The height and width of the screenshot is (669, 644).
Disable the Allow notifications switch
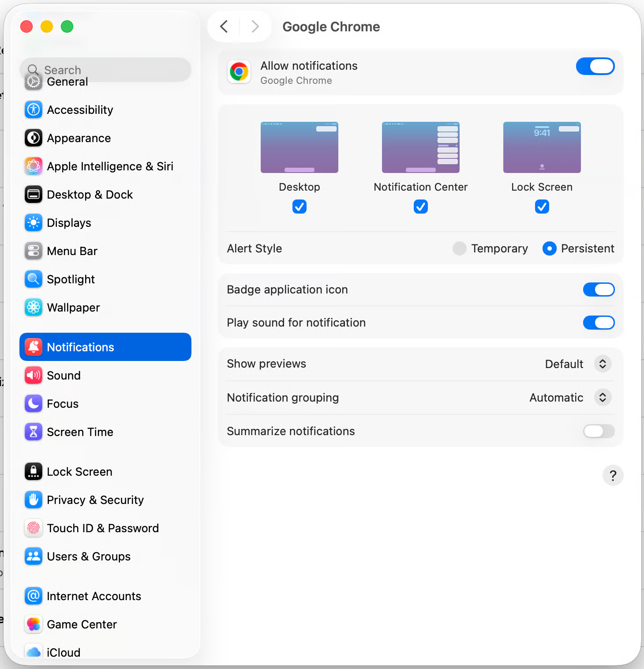click(595, 67)
